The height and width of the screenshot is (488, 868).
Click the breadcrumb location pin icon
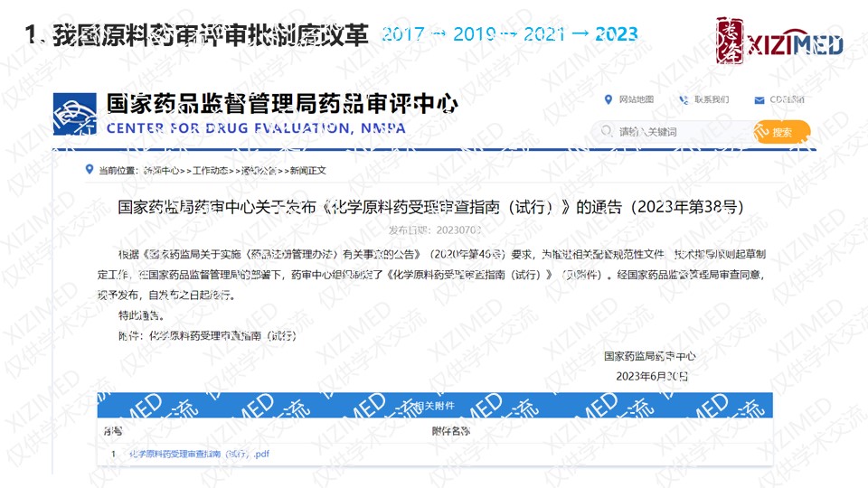click(x=88, y=169)
